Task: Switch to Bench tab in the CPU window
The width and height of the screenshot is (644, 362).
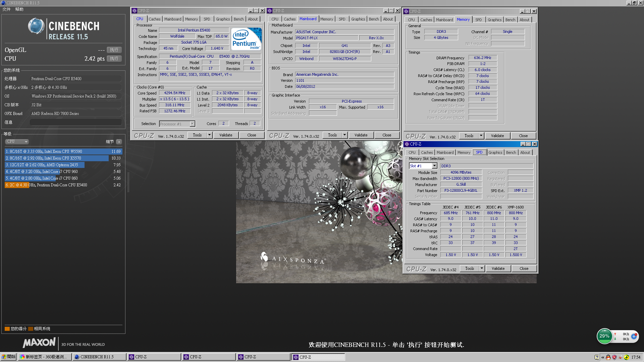Action: click(x=239, y=19)
